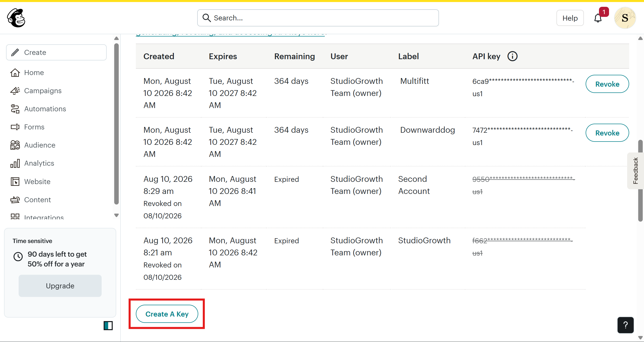Open the question mark help widget
Viewport: 644px width, 342px height.
click(625, 325)
